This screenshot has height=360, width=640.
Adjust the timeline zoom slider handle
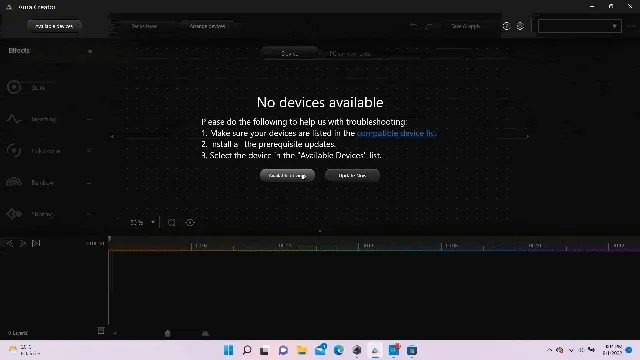pos(167,333)
